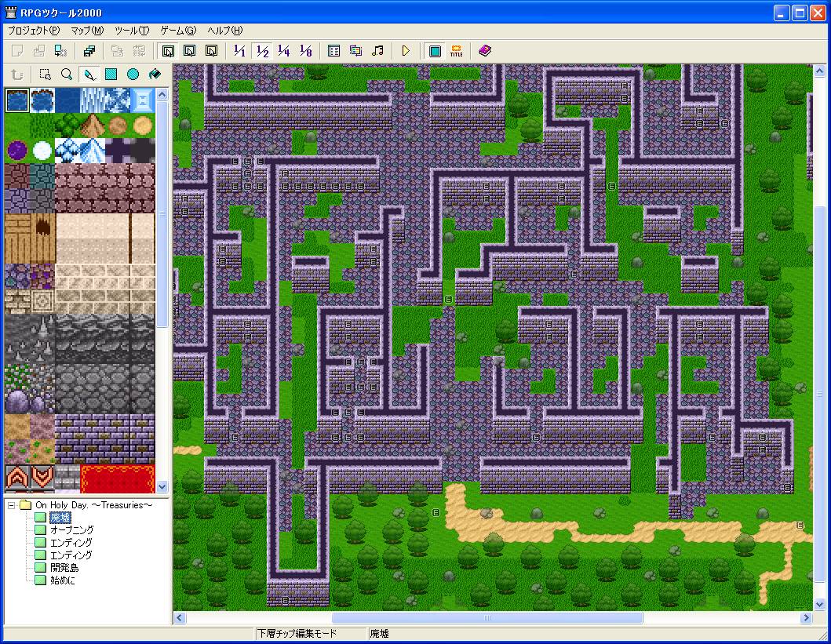Click map horizontal scroll right arrow
This screenshot has width=831, height=644.
806,617
